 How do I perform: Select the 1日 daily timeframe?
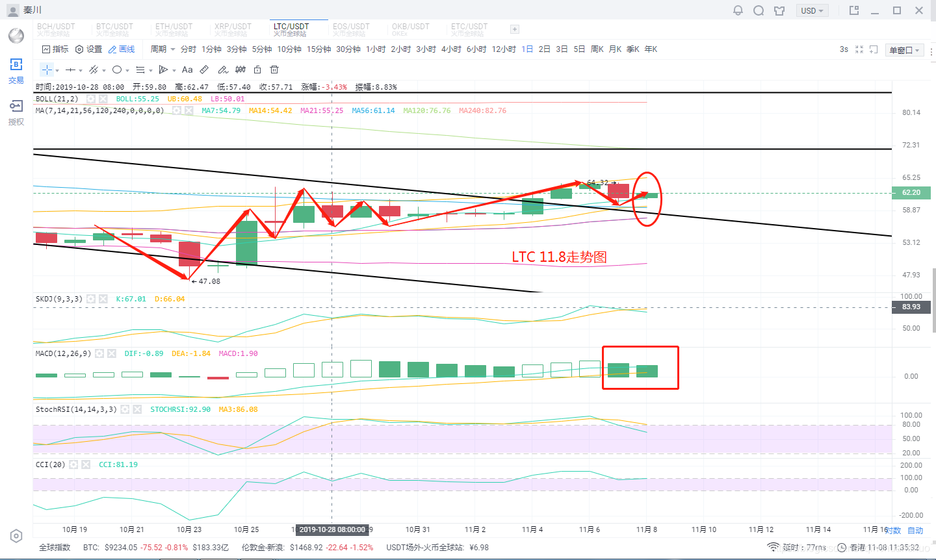527,49
